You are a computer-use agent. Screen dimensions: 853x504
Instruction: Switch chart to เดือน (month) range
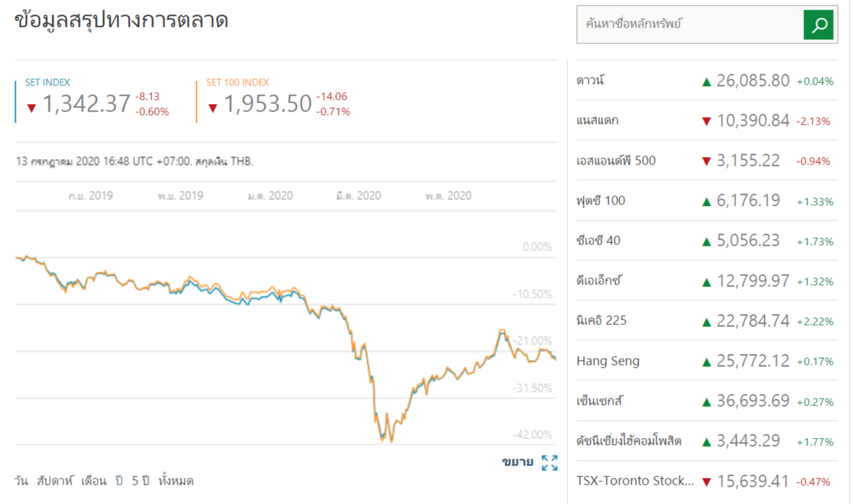coord(94,481)
